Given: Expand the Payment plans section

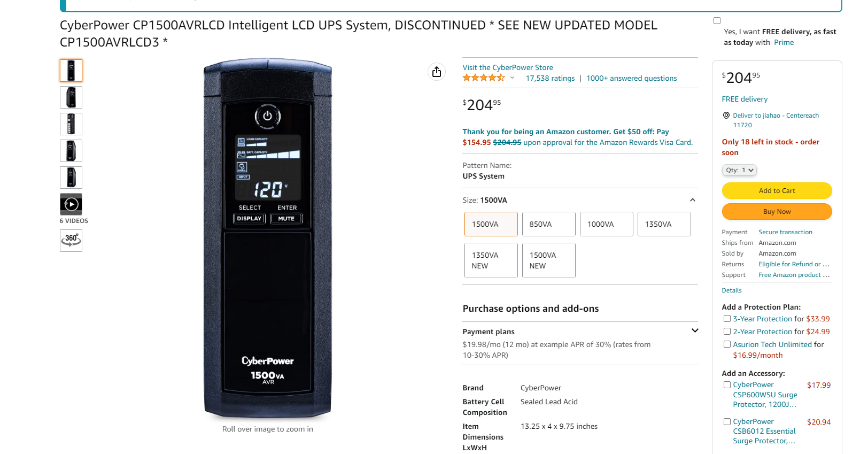Looking at the screenshot, I should pyautogui.click(x=695, y=331).
